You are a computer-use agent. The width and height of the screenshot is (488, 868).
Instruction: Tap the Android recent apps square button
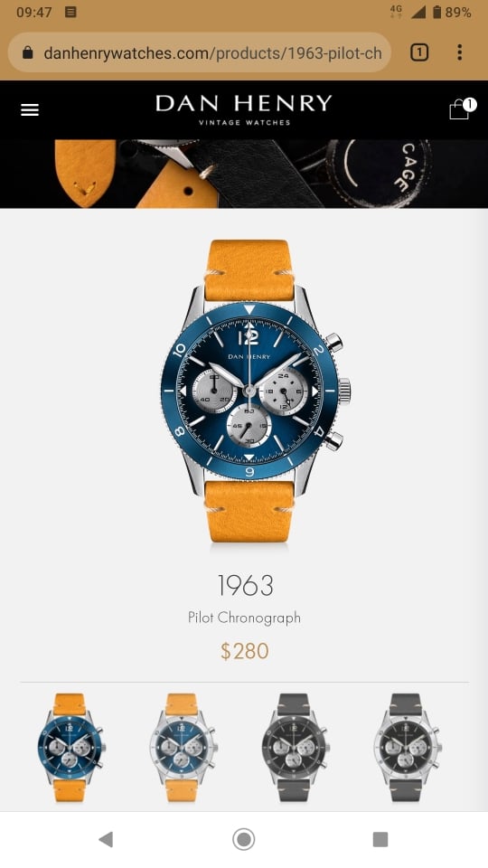(x=380, y=839)
